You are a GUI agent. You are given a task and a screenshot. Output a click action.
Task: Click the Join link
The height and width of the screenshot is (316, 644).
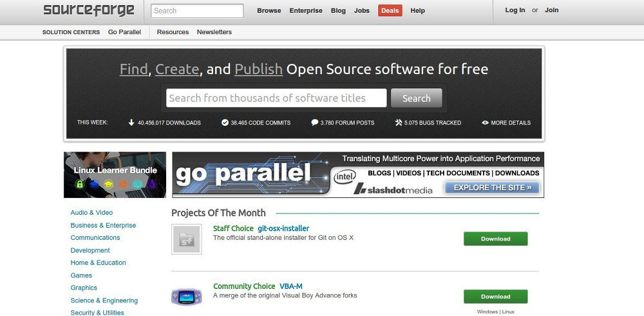pyautogui.click(x=552, y=10)
